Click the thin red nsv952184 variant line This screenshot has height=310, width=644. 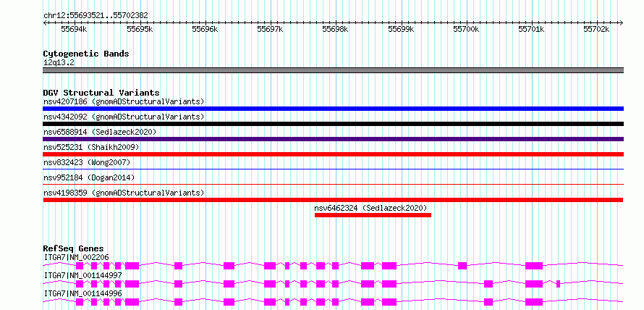tap(333, 184)
